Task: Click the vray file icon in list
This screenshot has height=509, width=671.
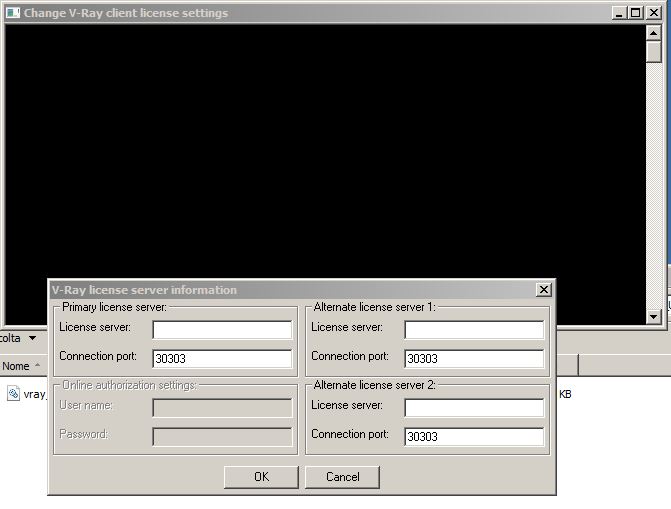Action: click(x=13, y=394)
